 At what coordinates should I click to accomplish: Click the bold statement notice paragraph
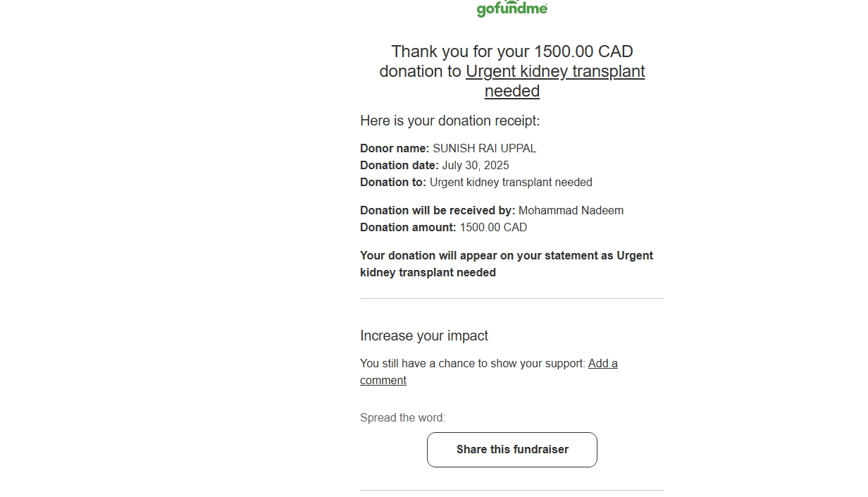[x=506, y=264]
